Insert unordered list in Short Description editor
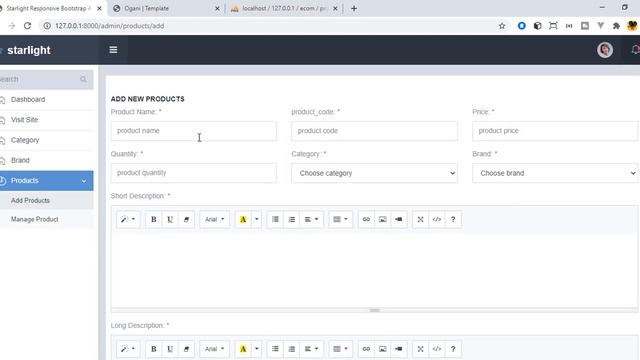The height and width of the screenshot is (360, 640). pos(276,220)
